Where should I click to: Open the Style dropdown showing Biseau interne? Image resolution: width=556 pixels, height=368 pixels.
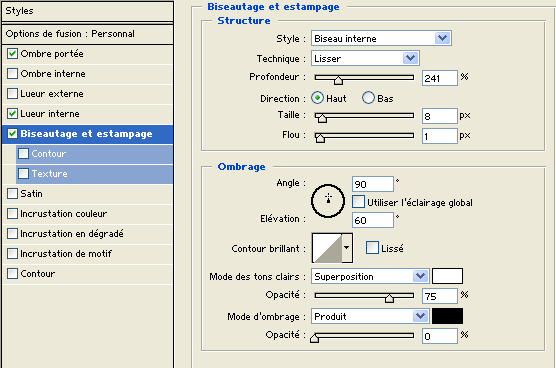381,38
